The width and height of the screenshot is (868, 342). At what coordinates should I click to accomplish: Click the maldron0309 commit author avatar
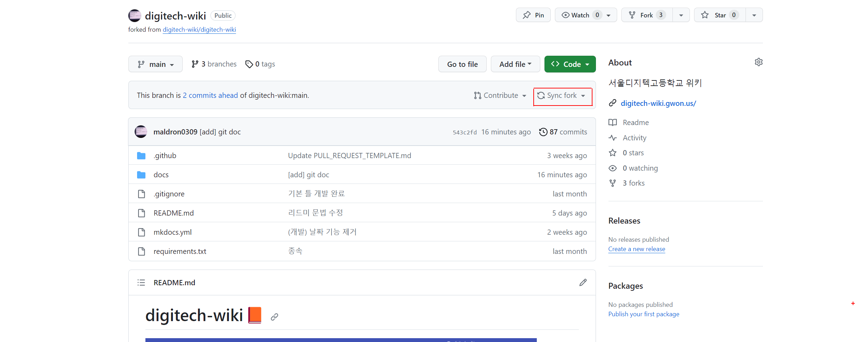pyautogui.click(x=141, y=132)
